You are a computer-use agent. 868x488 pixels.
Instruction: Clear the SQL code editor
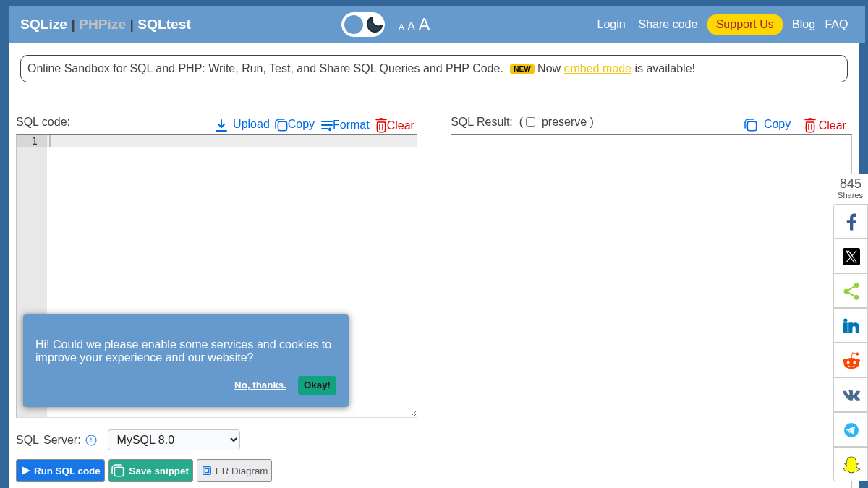tap(395, 125)
